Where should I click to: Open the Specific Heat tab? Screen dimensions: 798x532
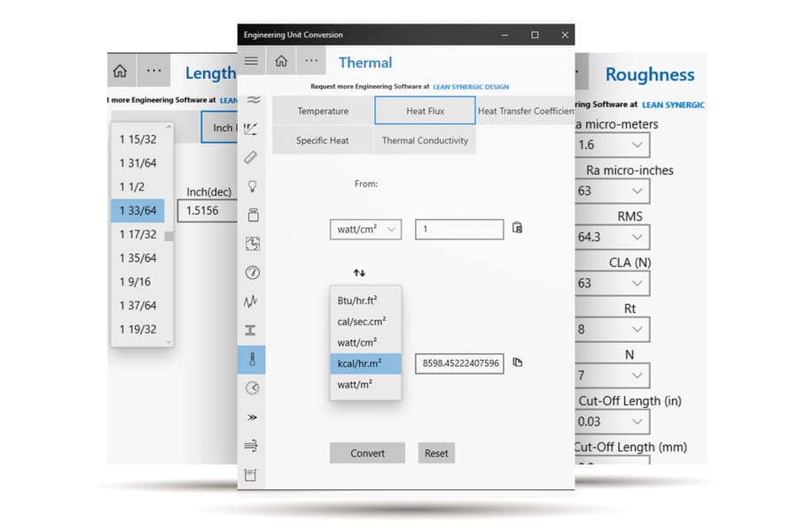point(323,140)
